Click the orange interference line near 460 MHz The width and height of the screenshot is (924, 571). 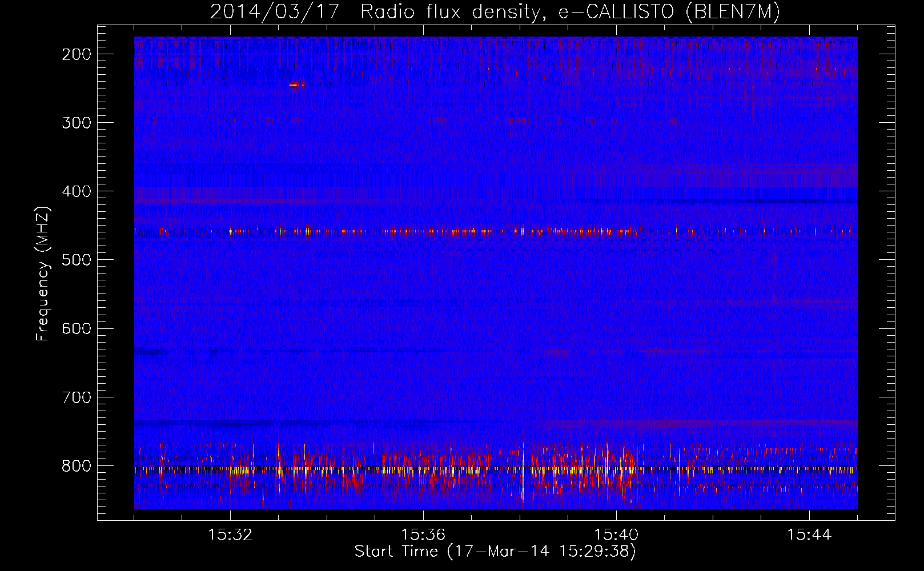[x=496, y=231]
